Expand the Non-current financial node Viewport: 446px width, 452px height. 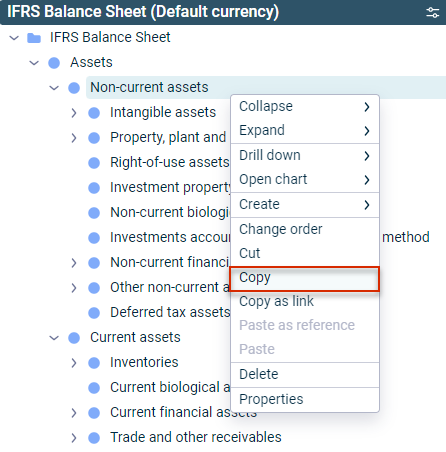point(74,263)
